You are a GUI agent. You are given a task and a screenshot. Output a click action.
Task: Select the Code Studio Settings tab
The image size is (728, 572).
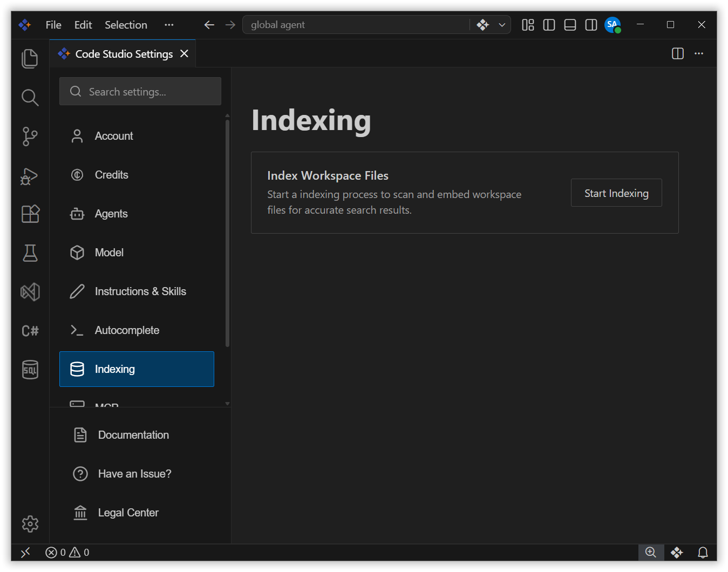coord(123,53)
